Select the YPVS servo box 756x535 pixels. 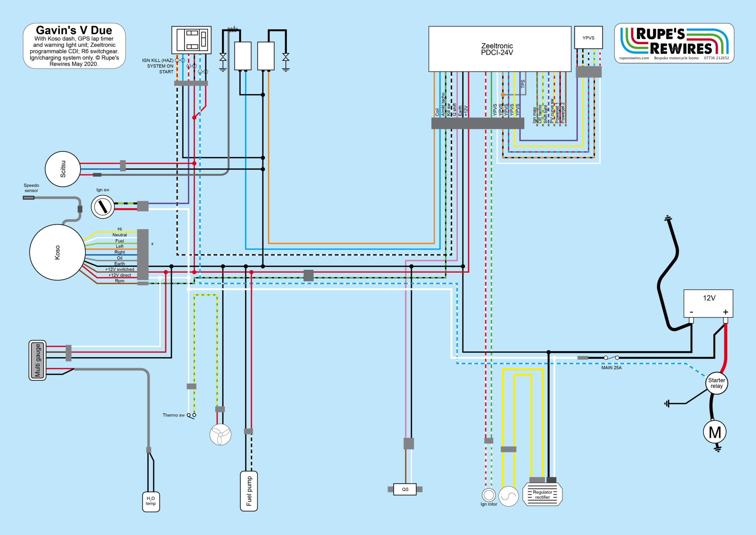pyautogui.click(x=588, y=38)
